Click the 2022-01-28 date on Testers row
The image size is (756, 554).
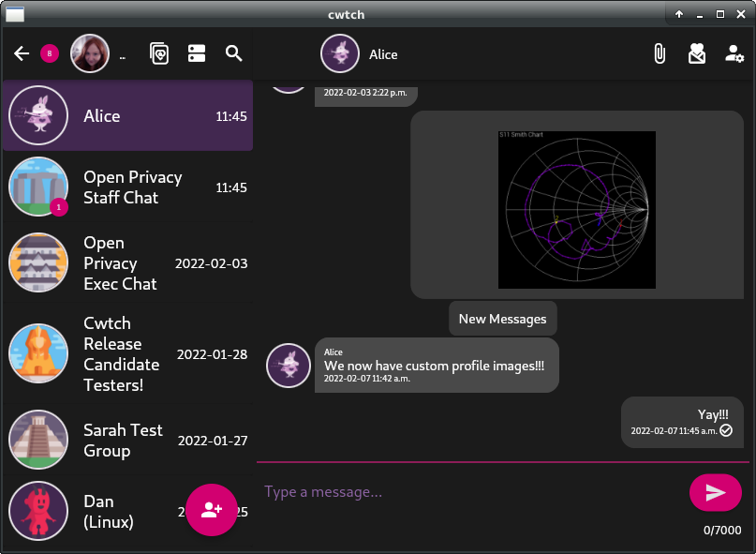tap(212, 354)
